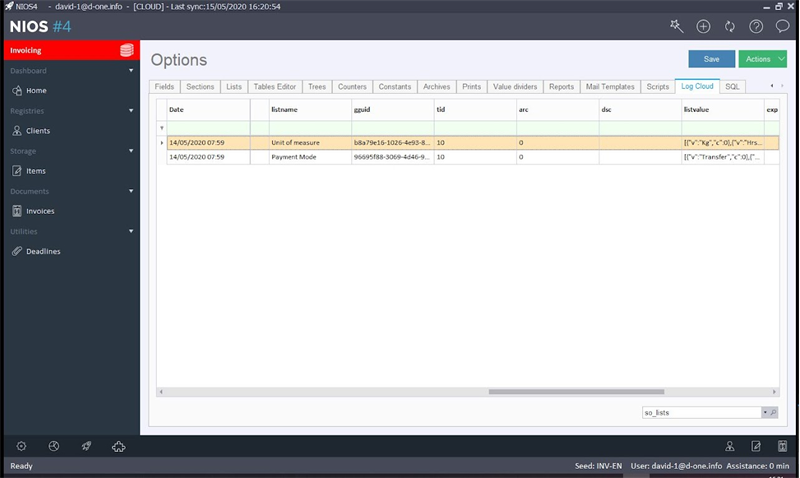Open the chat speech bubble icon
The width and height of the screenshot is (800, 478).
[x=782, y=26]
